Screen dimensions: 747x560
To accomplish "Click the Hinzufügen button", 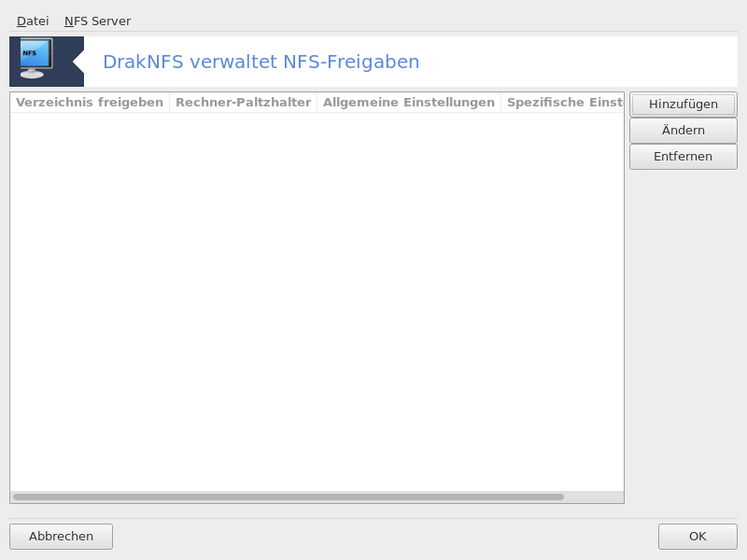I will [x=684, y=105].
